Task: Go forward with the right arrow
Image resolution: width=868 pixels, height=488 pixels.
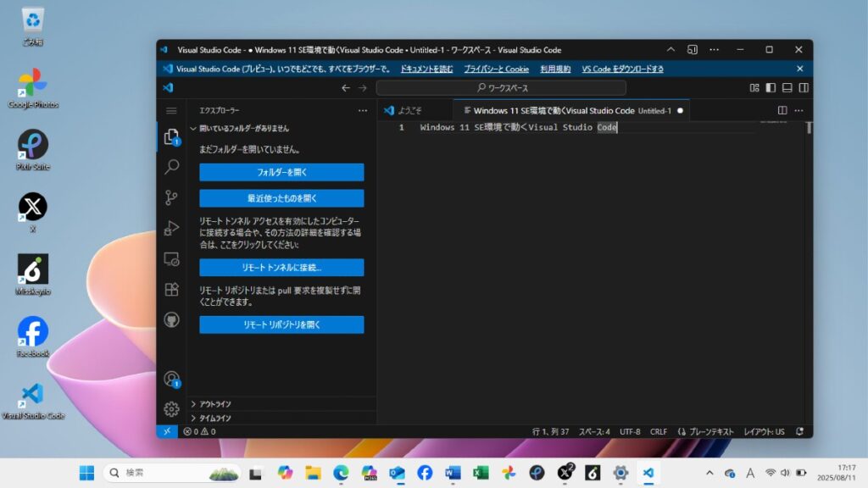Action: pos(363,88)
